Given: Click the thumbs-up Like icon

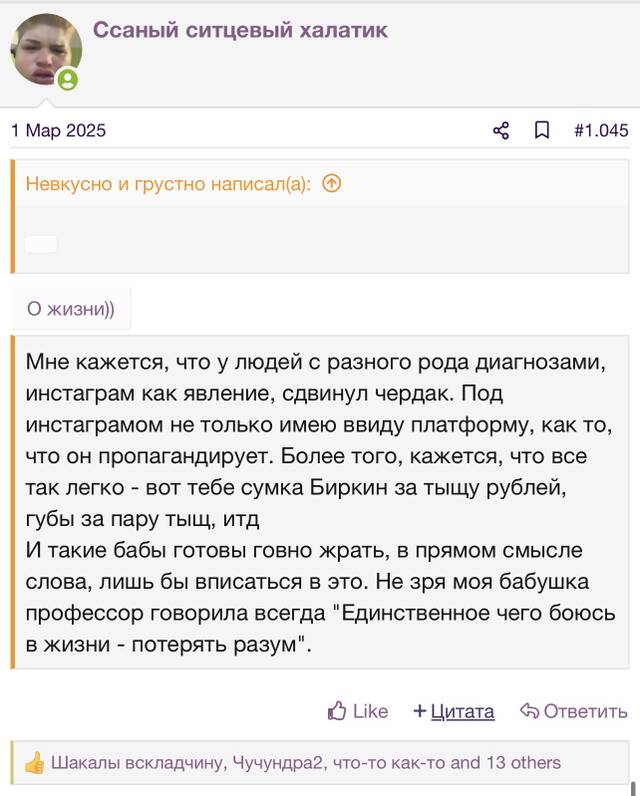Looking at the screenshot, I should click(x=337, y=711).
